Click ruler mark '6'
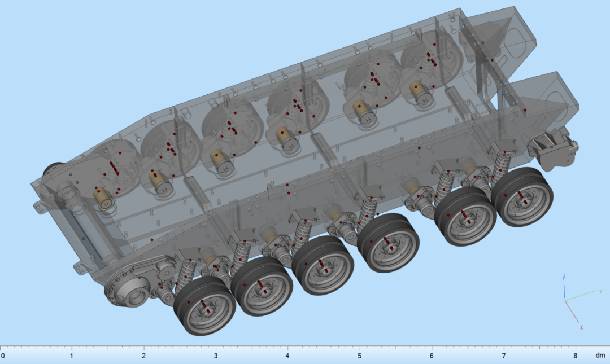Image resolution: width=610 pixels, height=364 pixels. click(x=432, y=356)
